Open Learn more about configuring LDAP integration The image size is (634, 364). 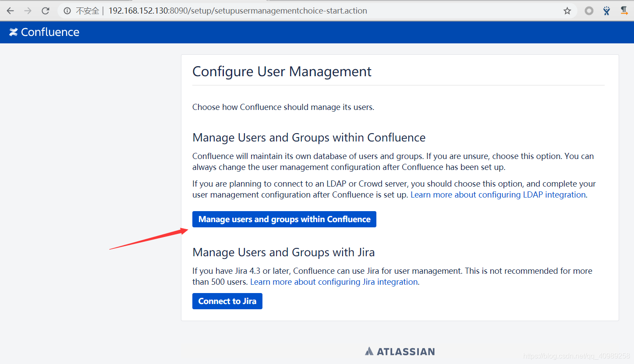(x=498, y=195)
